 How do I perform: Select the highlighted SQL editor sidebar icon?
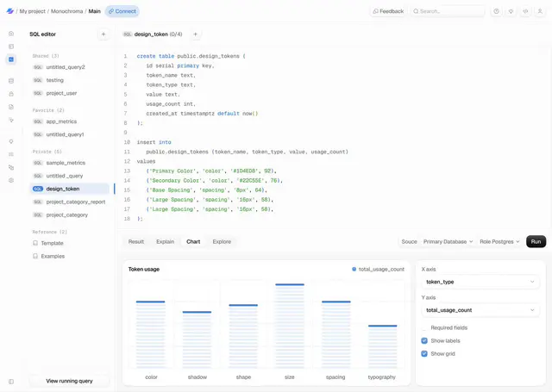click(11, 59)
